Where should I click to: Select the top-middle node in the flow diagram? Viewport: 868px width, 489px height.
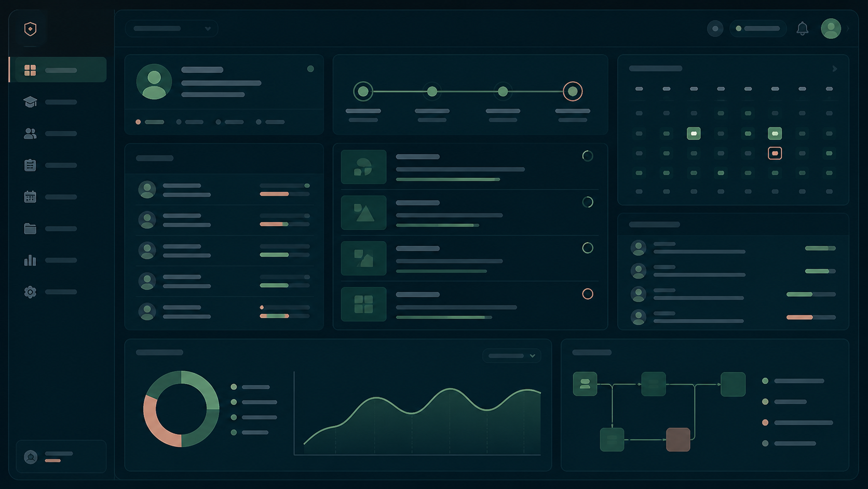(x=654, y=384)
